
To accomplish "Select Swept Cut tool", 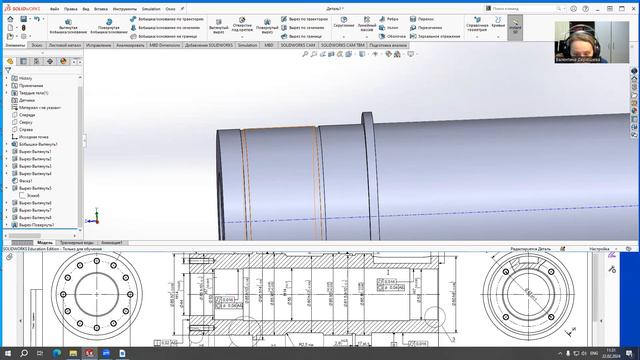I will (304, 19).
